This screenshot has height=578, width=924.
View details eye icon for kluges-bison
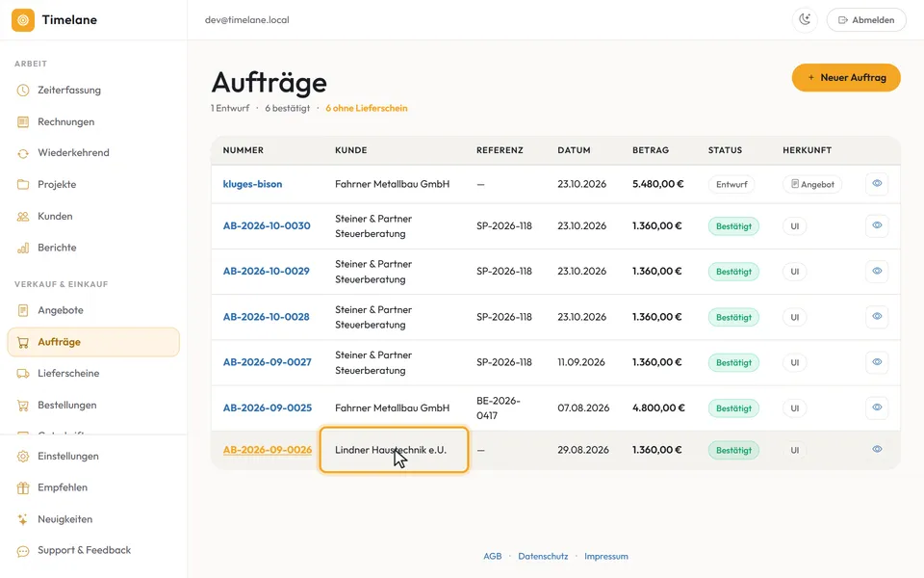pyautogui.click(x=877, y=183)
